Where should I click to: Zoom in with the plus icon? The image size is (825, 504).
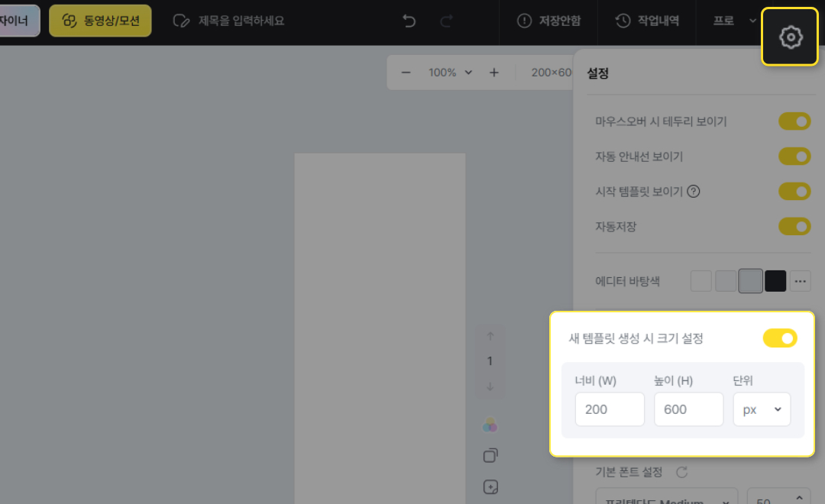point(494,73)
